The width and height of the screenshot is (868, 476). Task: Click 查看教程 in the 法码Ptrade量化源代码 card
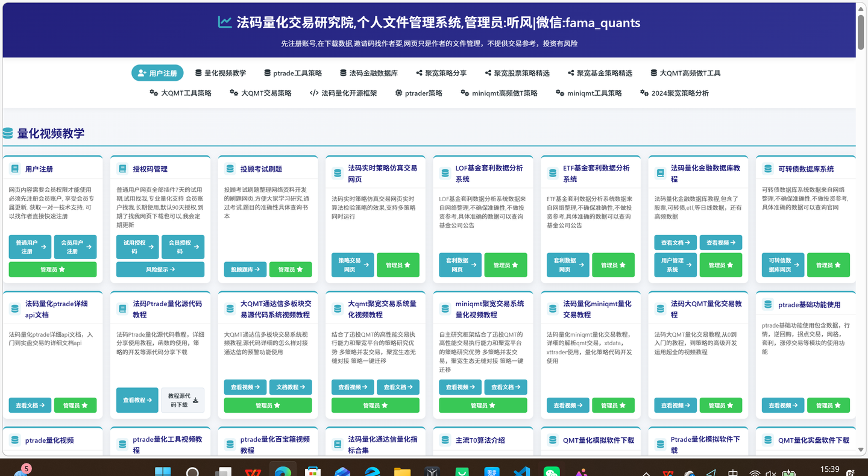click(x=137, y=400)
